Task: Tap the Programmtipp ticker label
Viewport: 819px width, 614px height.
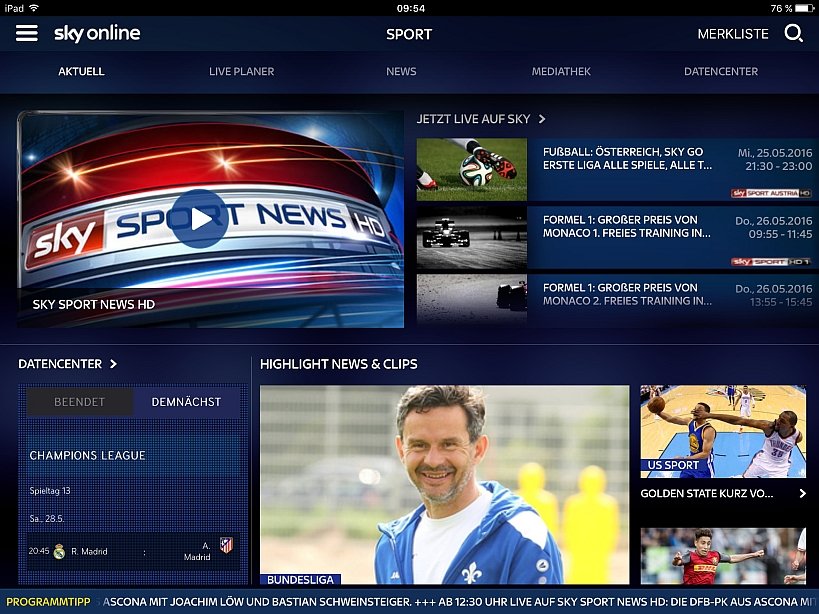Action: pos(48,602)
